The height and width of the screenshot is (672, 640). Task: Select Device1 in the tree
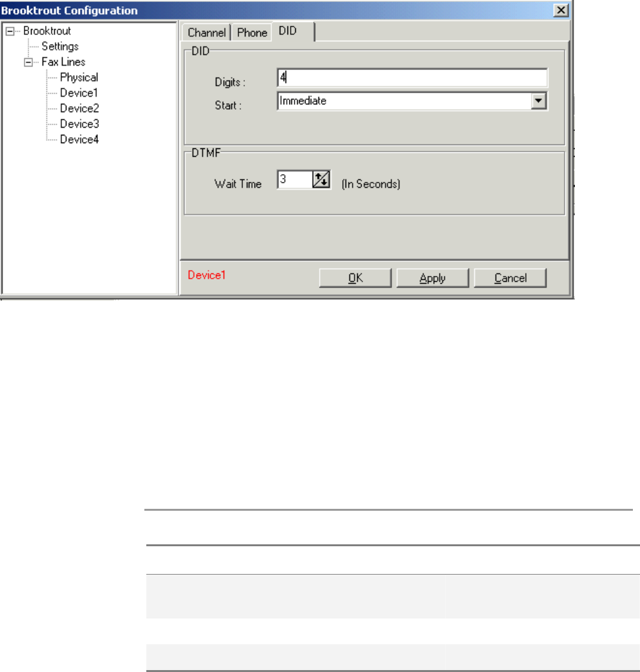click(x=79, y=93)
